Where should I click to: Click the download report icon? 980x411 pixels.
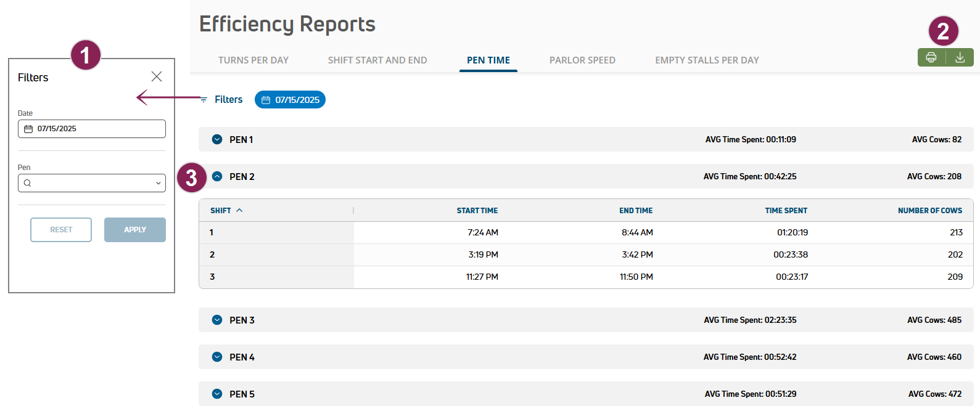960,57
